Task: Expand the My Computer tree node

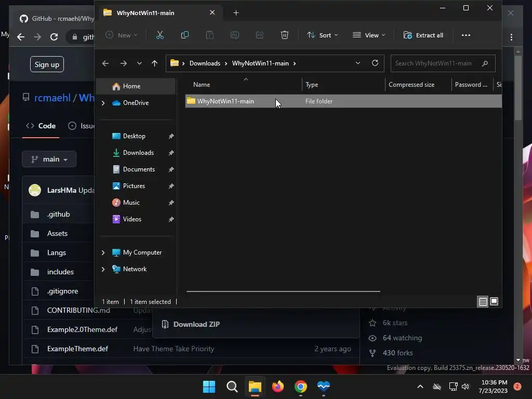Action: point(103,252)
